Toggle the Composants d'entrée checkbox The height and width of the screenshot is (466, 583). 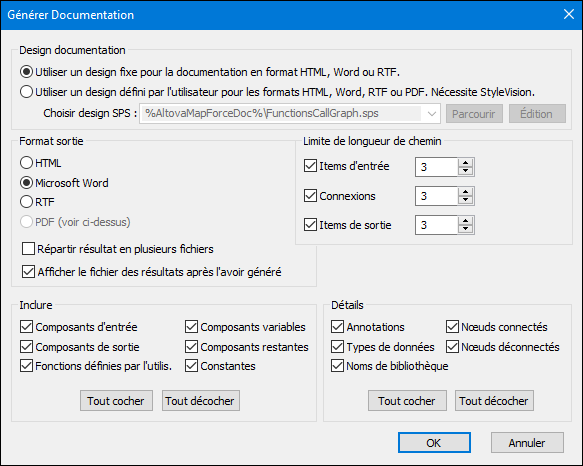click(x=26, y=327)
